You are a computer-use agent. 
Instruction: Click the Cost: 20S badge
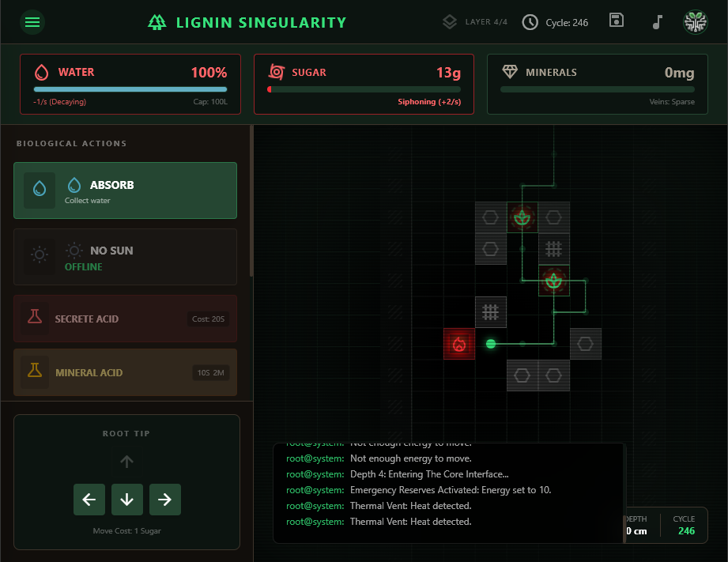(208, 319)
